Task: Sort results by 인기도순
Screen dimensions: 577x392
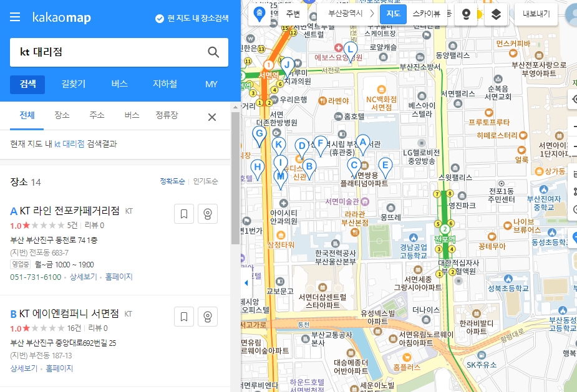Action: tap(205, 181)
